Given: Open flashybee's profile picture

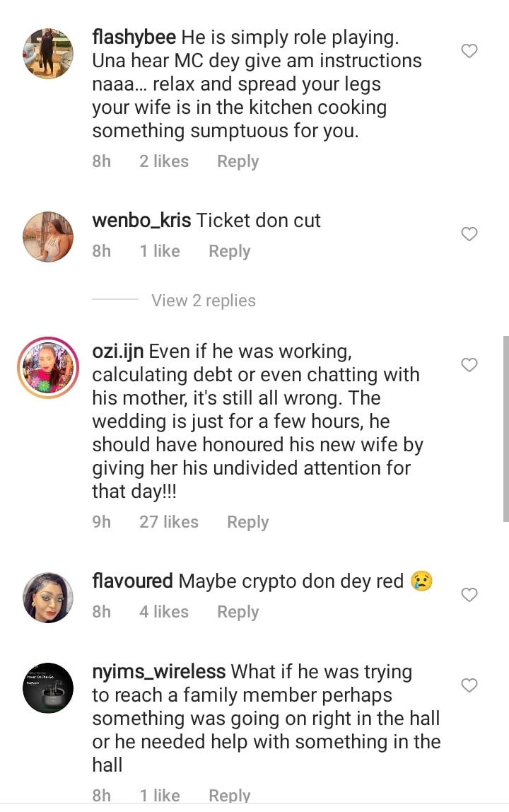Looking at the screenshot, I should [49, 53].
